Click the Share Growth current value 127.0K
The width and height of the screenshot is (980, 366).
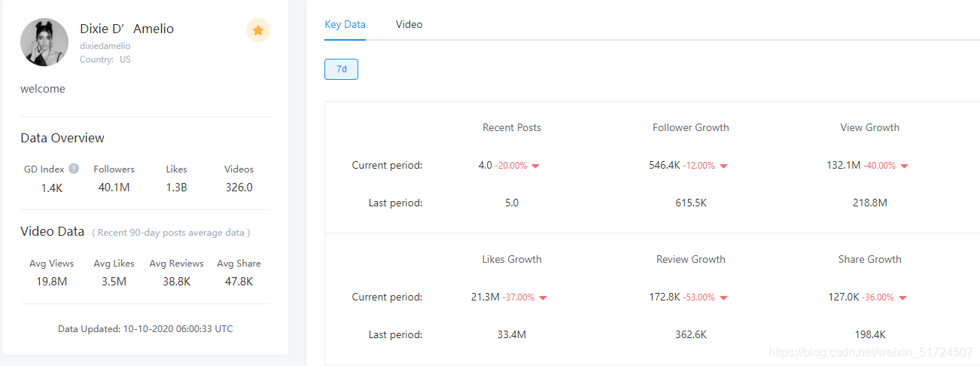pyautogui.click(x=844, y=297)
